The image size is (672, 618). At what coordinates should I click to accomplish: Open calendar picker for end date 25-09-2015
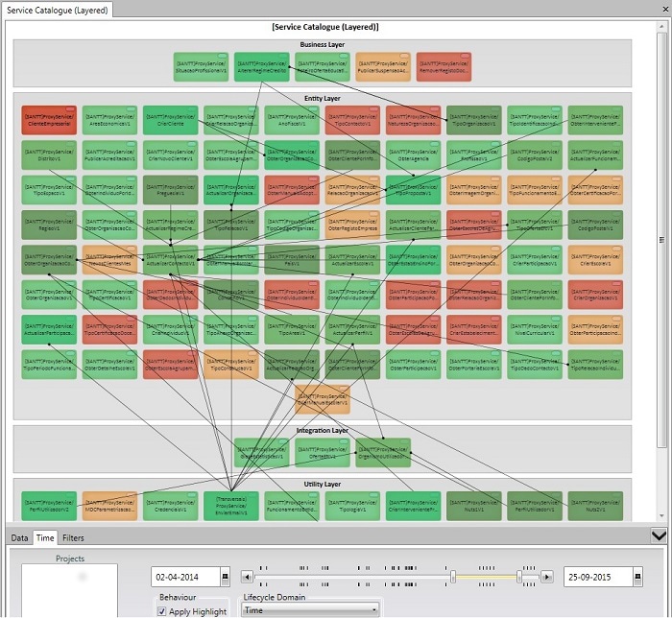pos(637,577)
